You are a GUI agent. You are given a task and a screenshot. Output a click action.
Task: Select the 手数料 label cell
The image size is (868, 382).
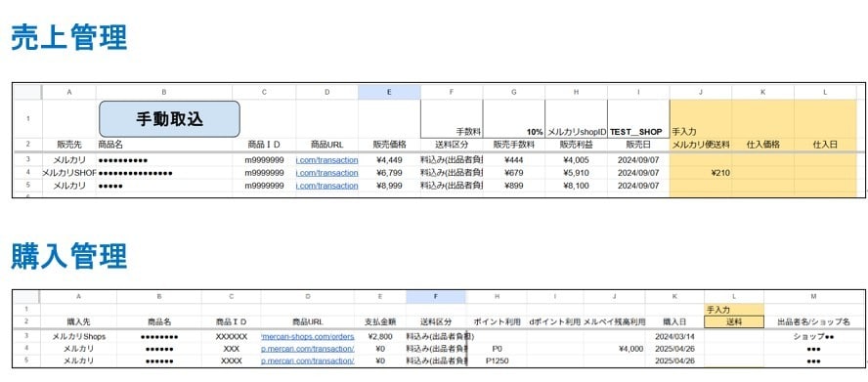(x=452, y=119)
